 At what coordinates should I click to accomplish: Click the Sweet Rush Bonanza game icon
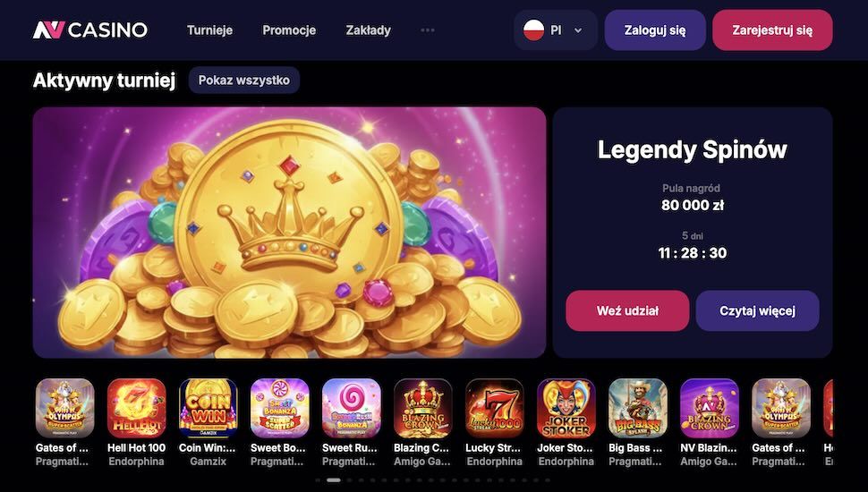(x=351, y=409)
